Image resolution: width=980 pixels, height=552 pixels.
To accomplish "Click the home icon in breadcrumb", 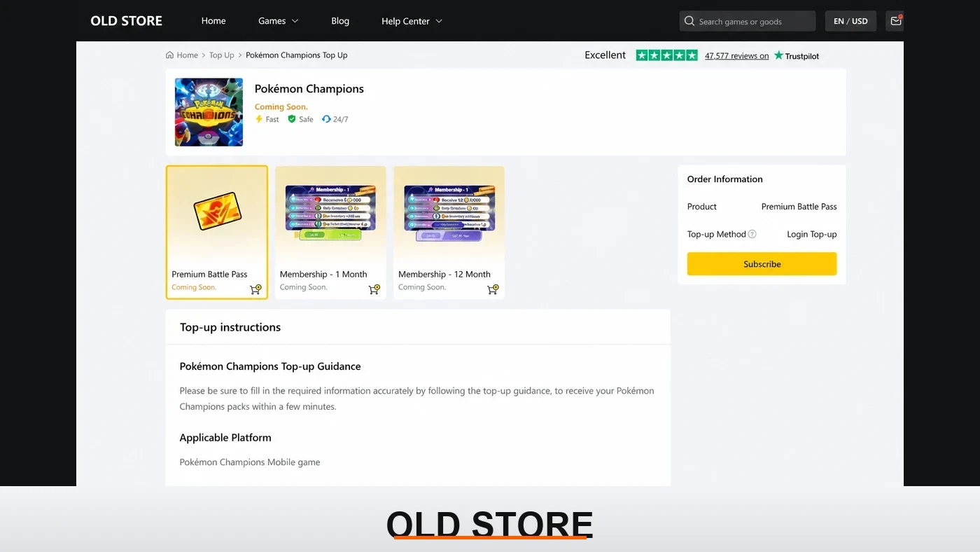I will click(169, 55).
